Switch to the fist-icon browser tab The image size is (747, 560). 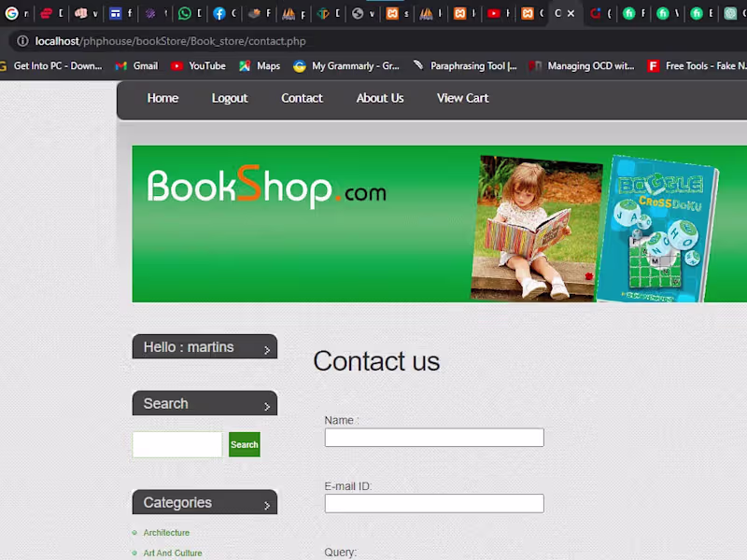[86, 13]
